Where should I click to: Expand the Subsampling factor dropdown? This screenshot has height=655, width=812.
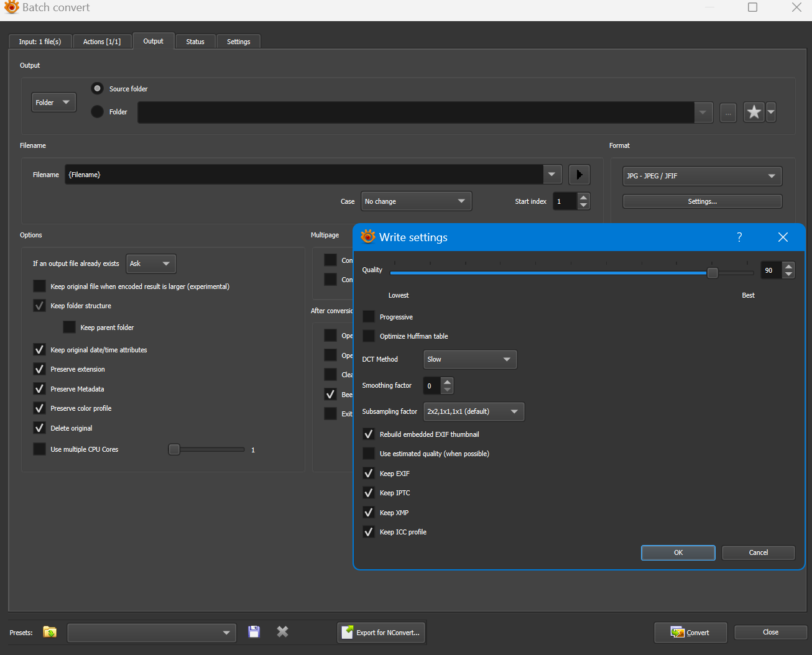[x=473, y=411]
